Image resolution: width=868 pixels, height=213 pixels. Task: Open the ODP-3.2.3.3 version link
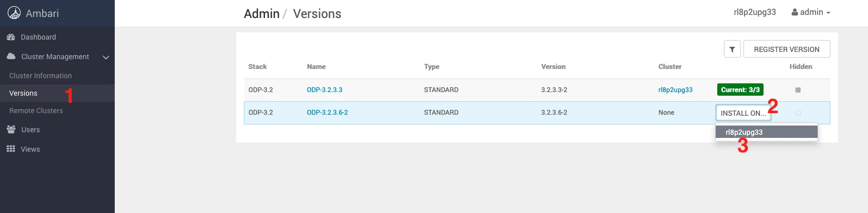click(x=325, y=90)
